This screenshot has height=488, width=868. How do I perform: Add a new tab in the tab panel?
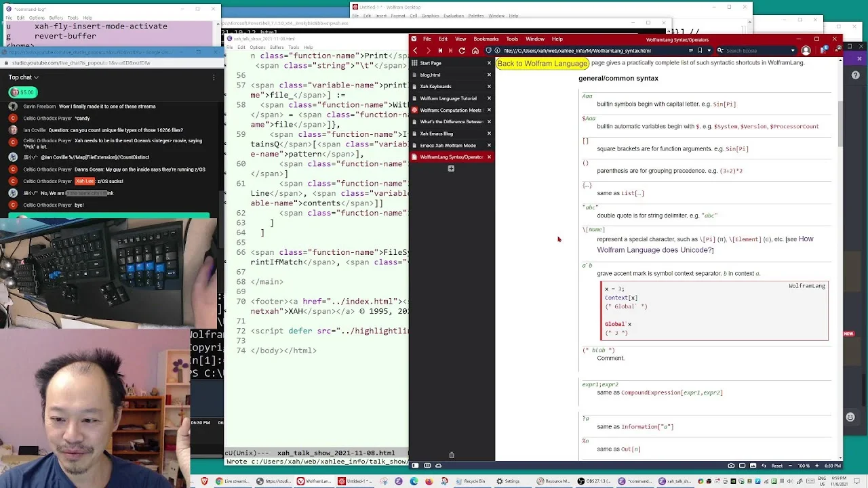click(x=451, y=169)
